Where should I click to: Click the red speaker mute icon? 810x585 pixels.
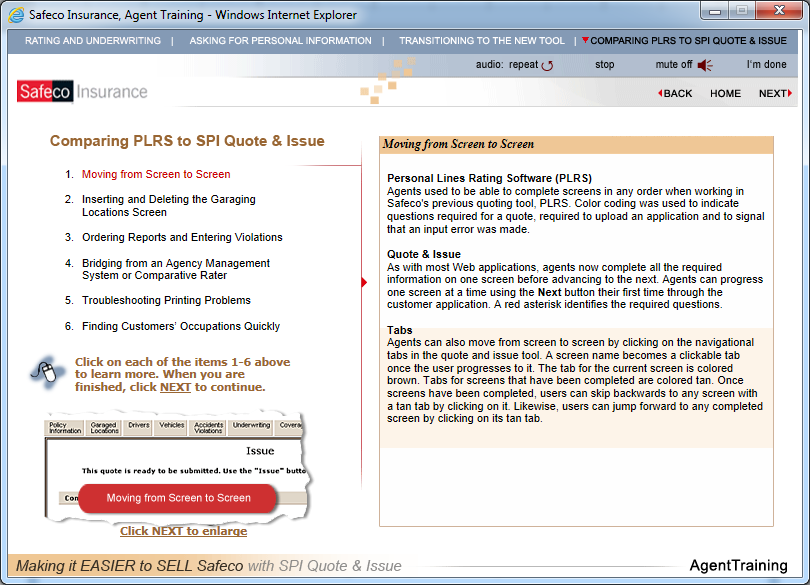(705, 65)
